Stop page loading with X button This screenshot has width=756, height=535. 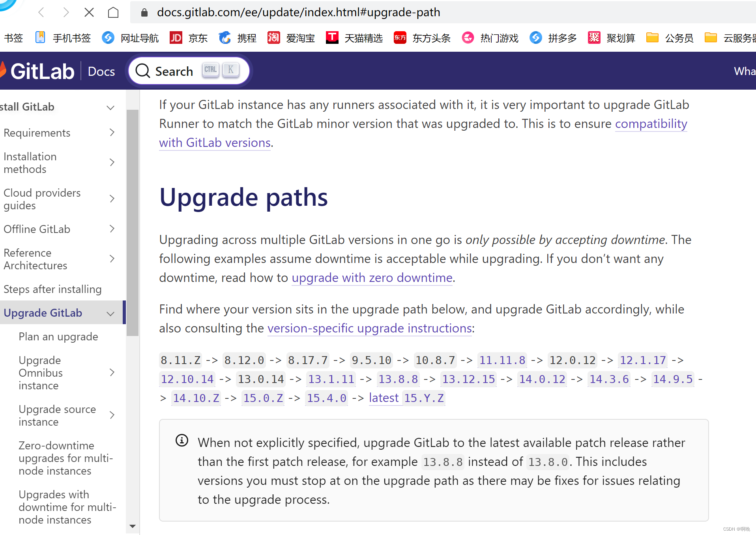(x=89, y=13)
